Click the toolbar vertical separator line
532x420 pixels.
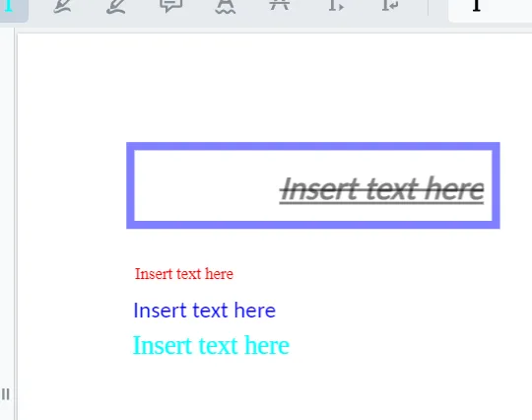click(429, 7)
